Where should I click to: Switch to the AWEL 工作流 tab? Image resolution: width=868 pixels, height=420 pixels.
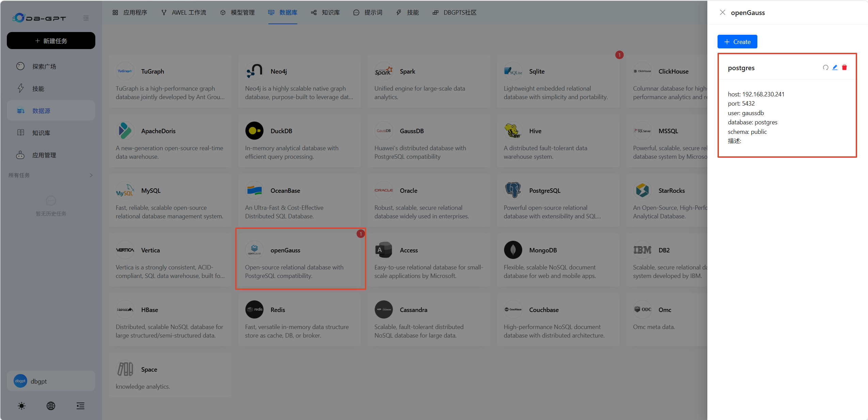tap(184, 13)
